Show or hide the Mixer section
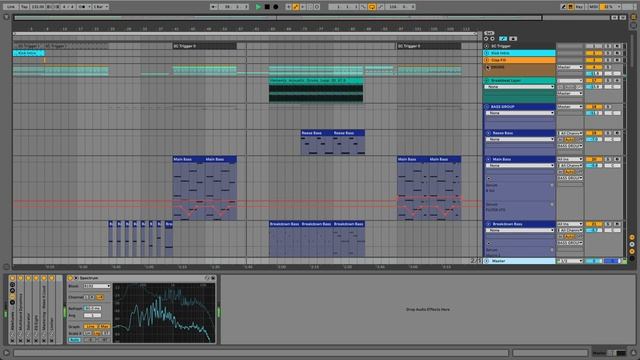Viewport: 640px width, 360px height. coord(632,251)
